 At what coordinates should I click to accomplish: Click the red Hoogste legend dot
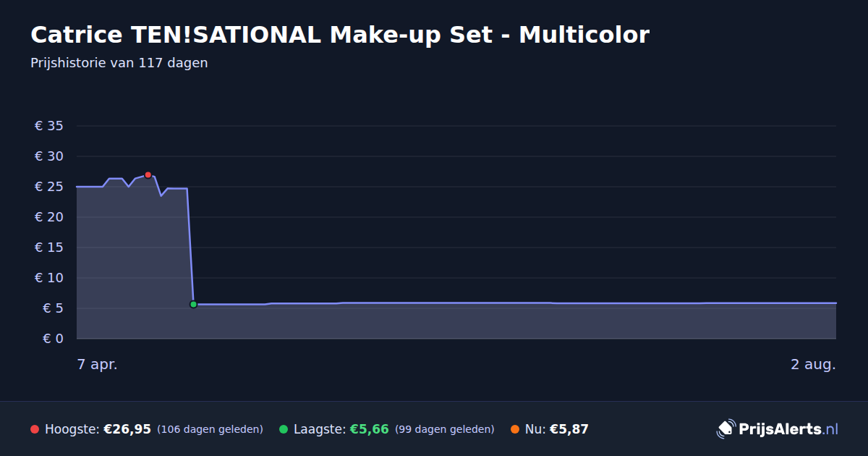35,429
